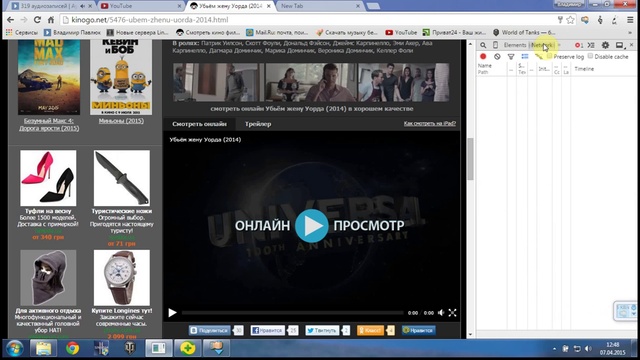
Task: Go back with the browser back arrow
Action: click(11, 20)
